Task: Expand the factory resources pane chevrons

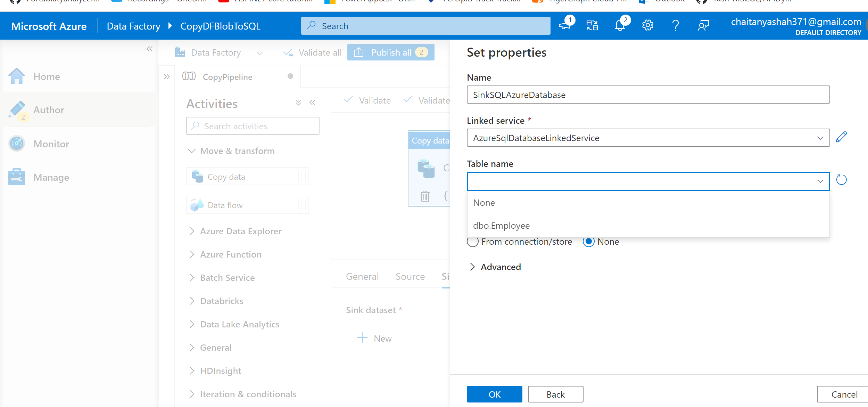Action: coord(167,76)
